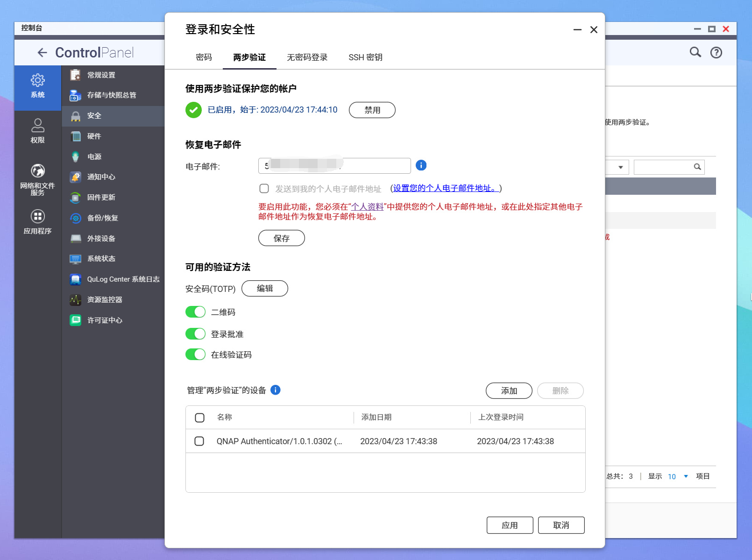Click the 禁用 button

(x=372, y=110)
